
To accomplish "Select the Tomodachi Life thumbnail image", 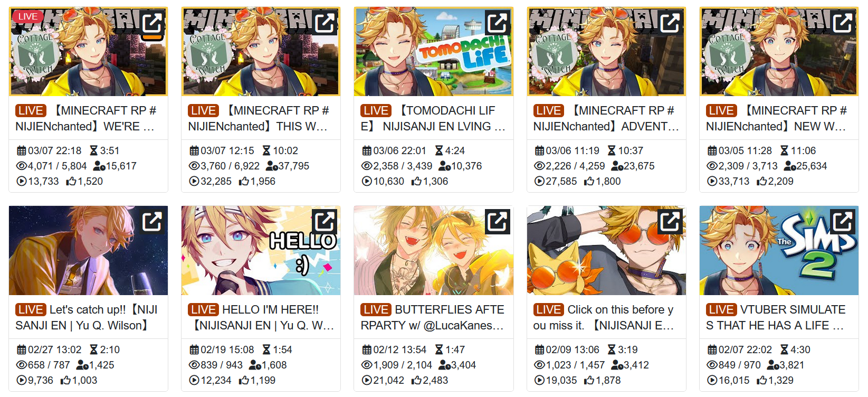I will (x=433, y=51).
